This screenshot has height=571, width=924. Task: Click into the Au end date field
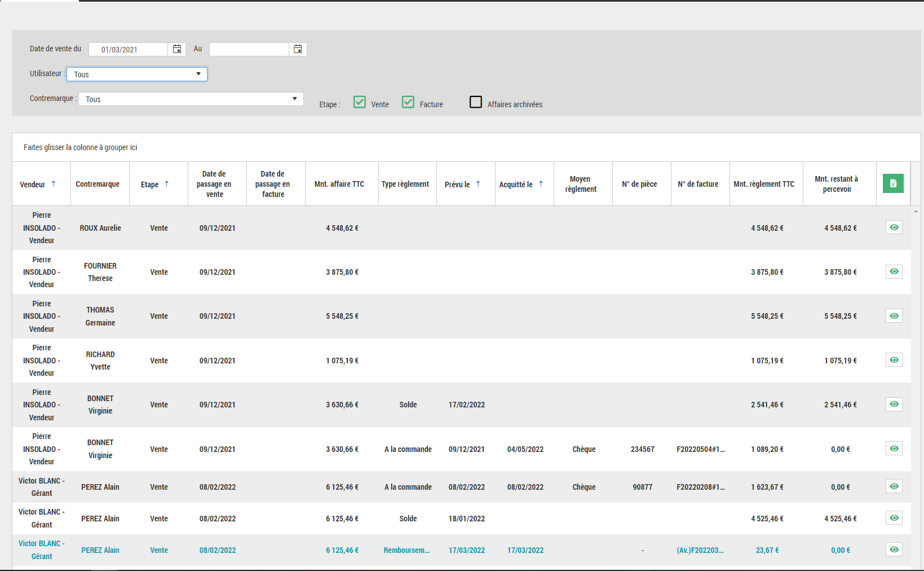(249, 49)
